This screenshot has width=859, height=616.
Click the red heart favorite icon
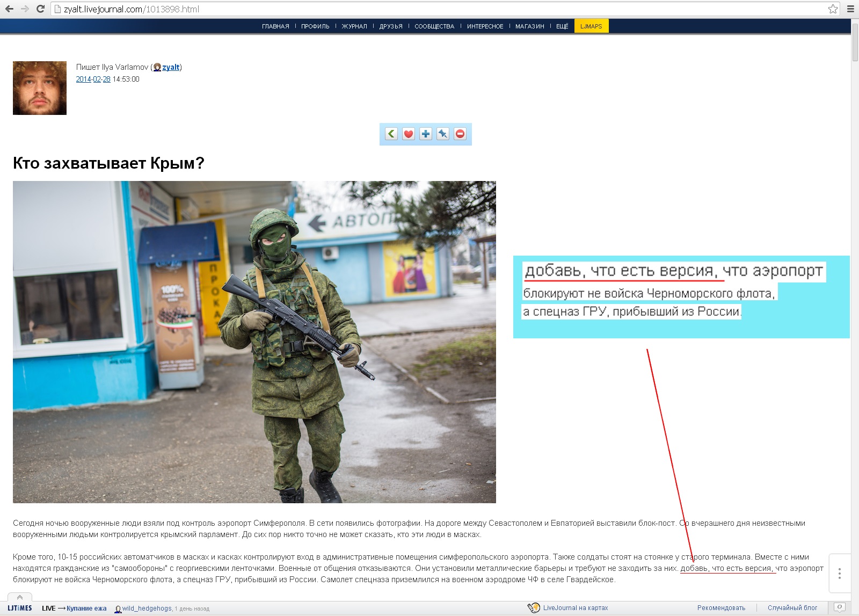pyautogui.click(x=409, y=134)
